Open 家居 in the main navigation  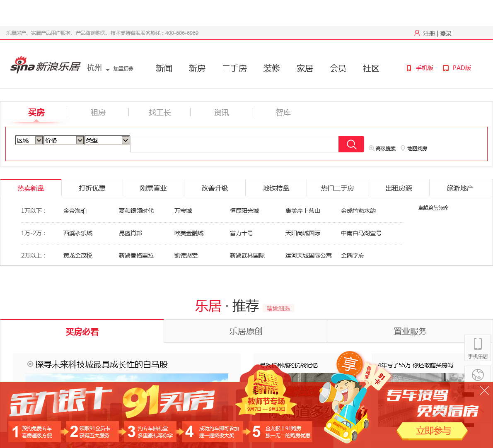[304, 68]
